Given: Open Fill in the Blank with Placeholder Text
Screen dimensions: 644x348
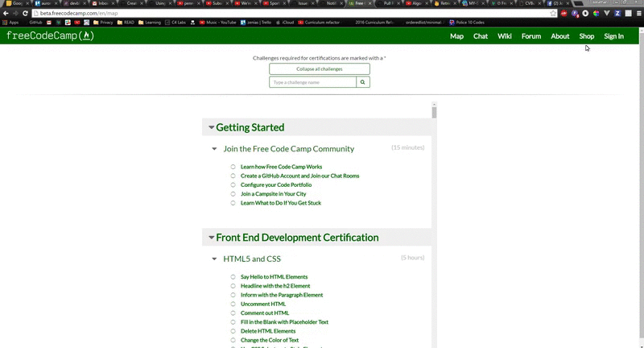Looking at the screenshot, I should (285, 322).
